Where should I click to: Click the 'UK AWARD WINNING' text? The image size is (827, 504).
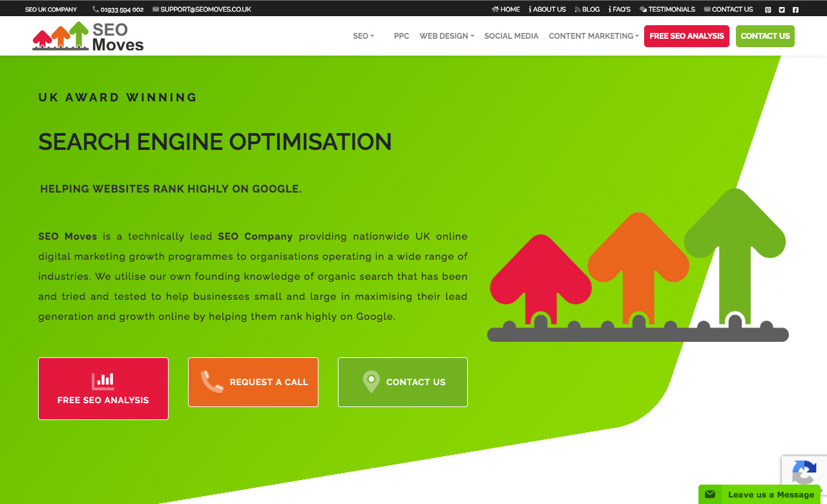click(x=118, y=98)
